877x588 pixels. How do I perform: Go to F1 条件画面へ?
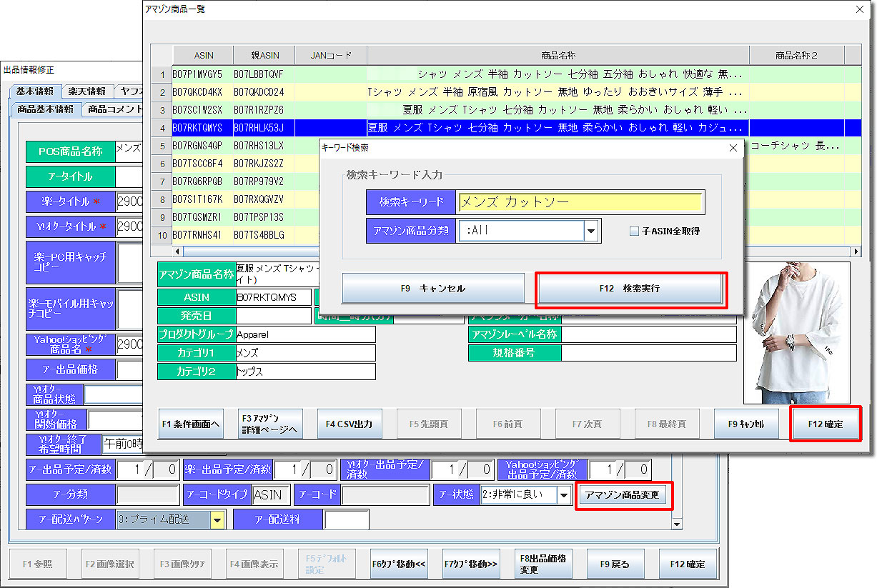pyautogui.click(x=191, y=424)
